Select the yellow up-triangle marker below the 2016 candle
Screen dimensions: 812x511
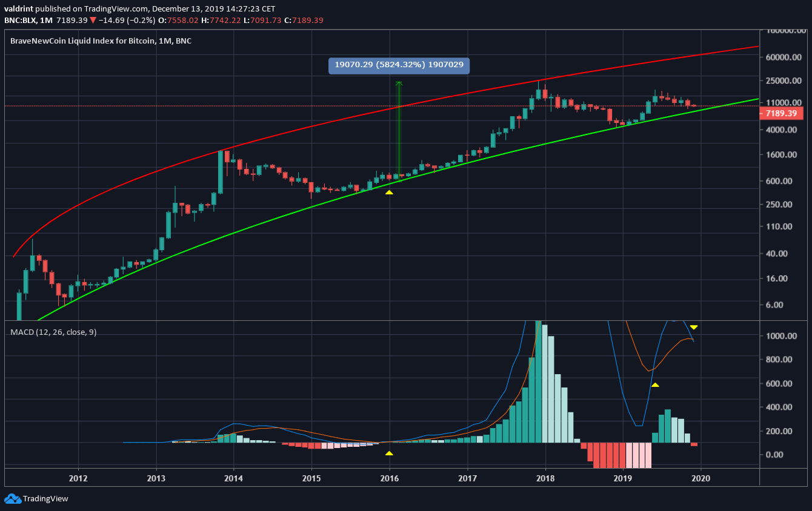(390, 193)
